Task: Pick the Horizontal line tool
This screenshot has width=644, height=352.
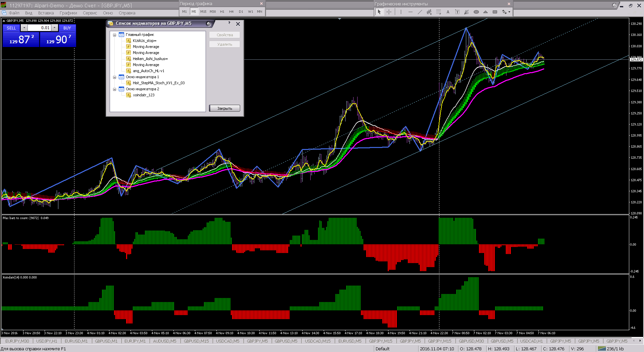Action: coord(410,12)
